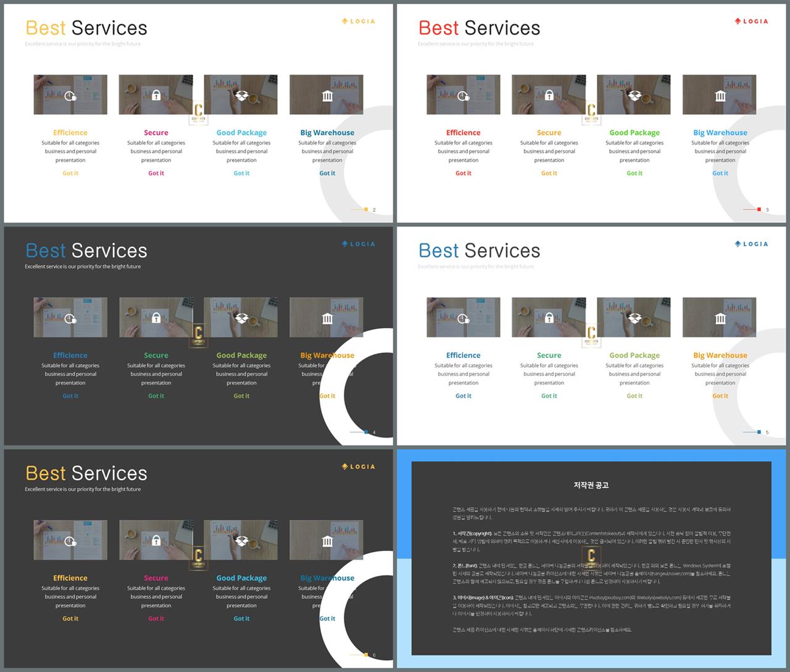Select the blue Best Services title on dark slide

[86, 251]
